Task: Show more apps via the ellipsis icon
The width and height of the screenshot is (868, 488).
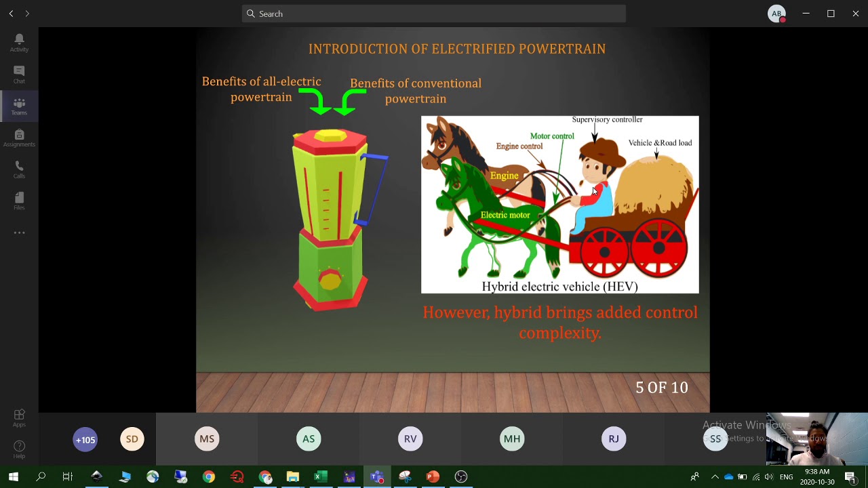Action: 19,232
